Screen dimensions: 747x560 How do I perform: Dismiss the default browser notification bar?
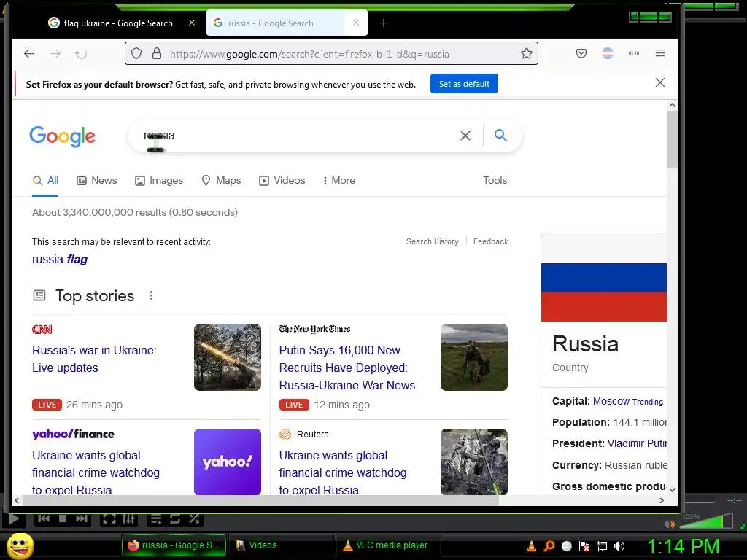point(659,83)
